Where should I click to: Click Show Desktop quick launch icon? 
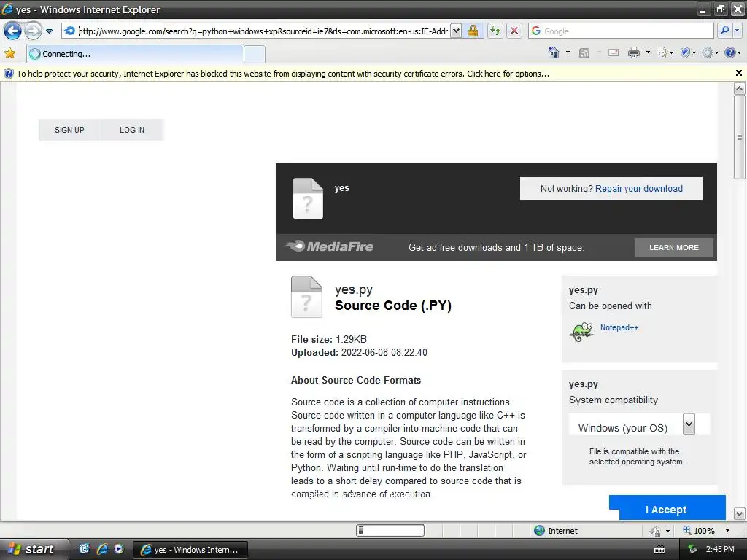tap(85, 549)
